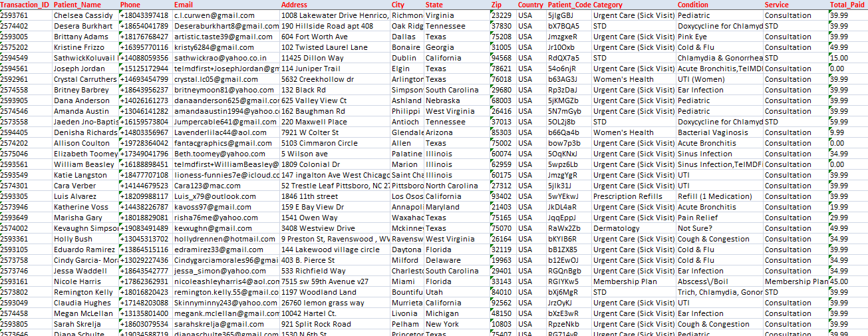Select the State header cell
The height and width of the screenshot is (336, 868).
pos(456,5)
